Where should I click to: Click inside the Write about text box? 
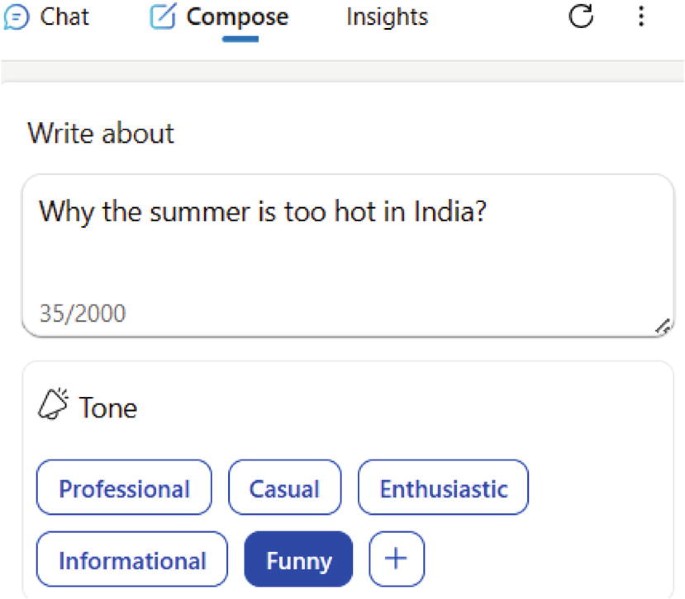[348, 256]
